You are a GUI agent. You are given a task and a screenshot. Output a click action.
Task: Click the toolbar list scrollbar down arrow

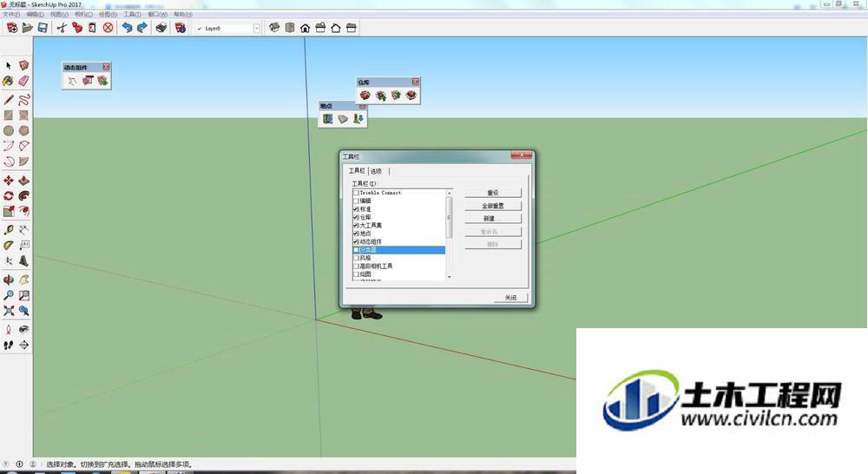(449, 276)
